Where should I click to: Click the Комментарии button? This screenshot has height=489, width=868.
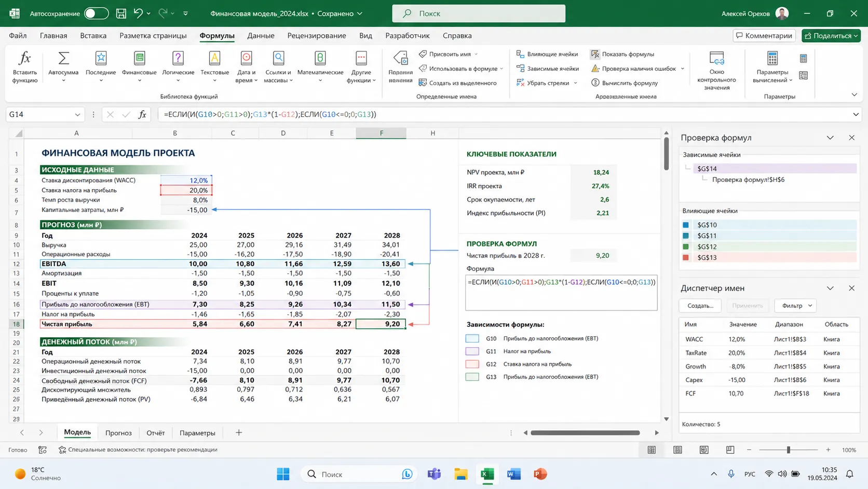764,35
